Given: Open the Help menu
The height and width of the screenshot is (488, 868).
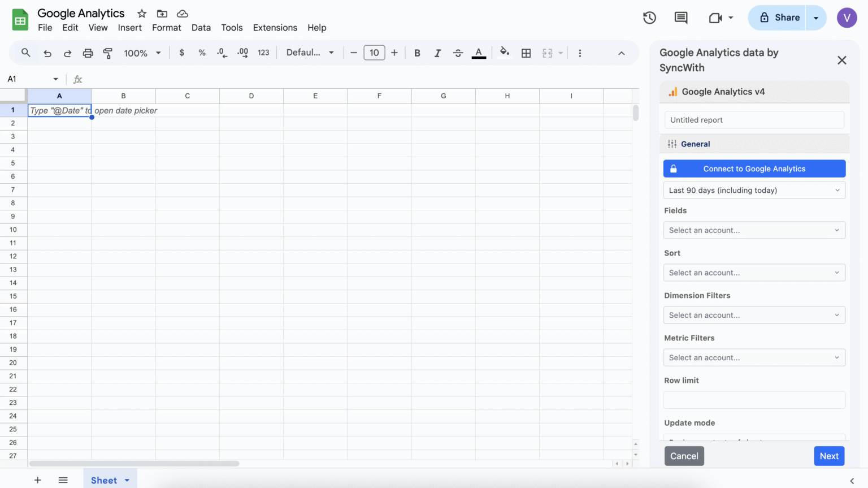Looking at the screenshot, I should (316, 28).
